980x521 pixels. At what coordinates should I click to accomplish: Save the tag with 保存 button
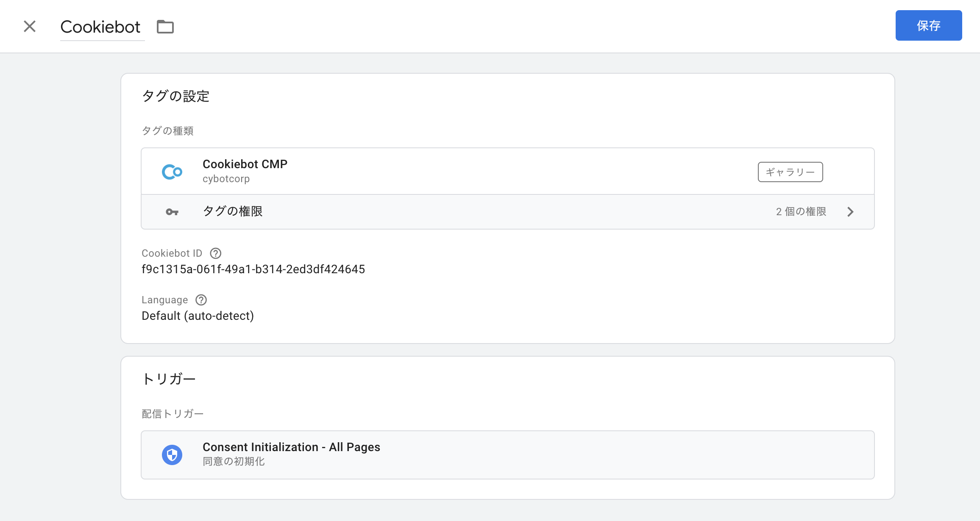(x=929, y=25)
